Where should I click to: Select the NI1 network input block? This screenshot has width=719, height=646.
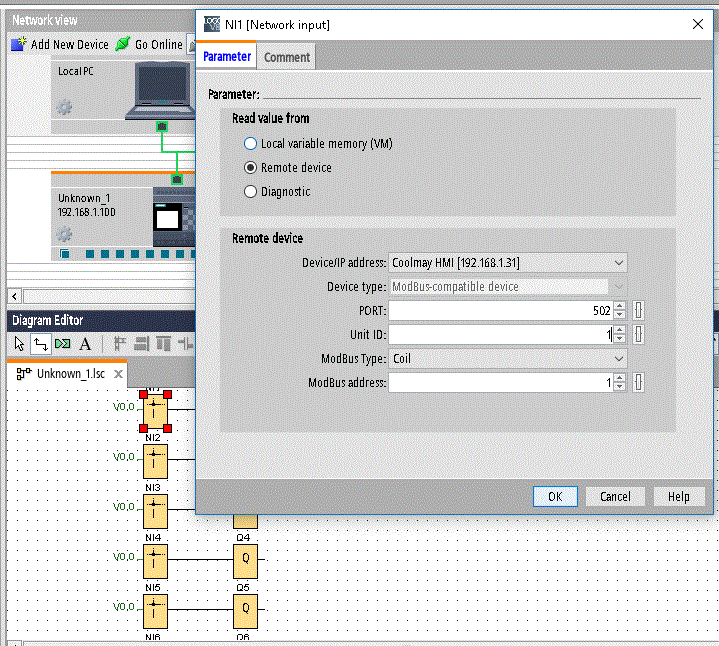point(155,411)
